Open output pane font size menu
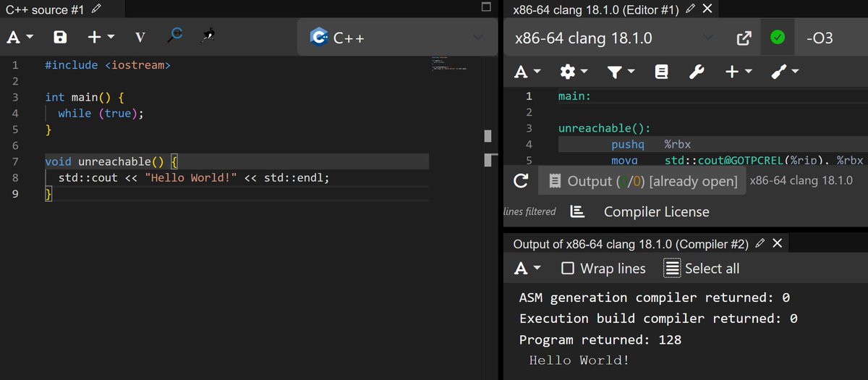Screen dimensions: 868x380 click(528, 269)
